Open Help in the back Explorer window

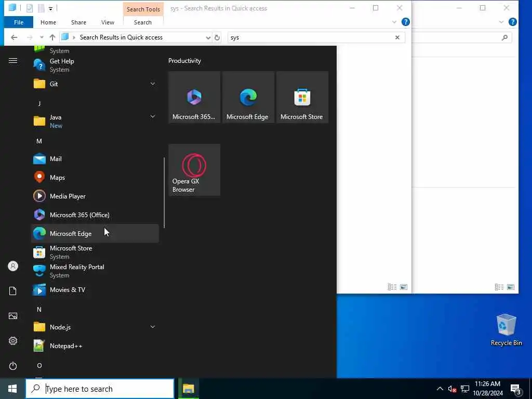[x=513, y=22]
